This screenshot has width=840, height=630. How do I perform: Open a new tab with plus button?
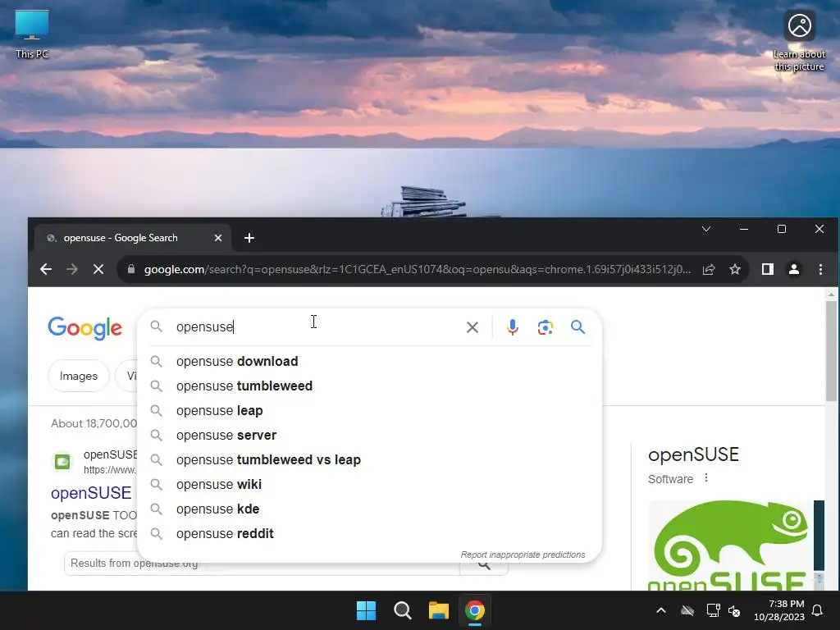click(249, 238)
